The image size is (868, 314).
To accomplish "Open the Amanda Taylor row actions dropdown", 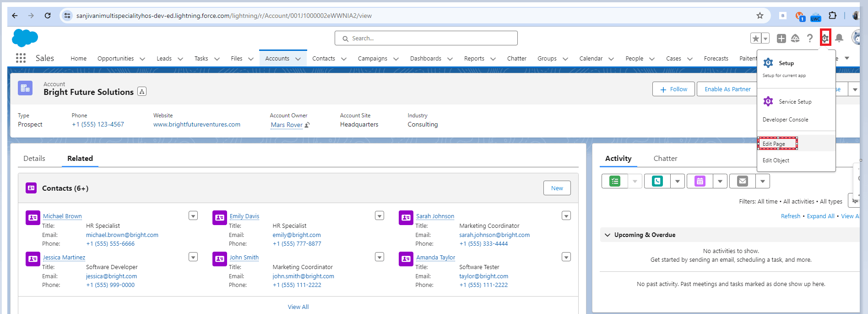I will (566, 257).
